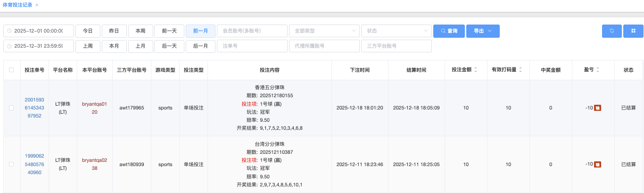
Task: Check the row for account bryantqa0120
Action: pos(11,108)
